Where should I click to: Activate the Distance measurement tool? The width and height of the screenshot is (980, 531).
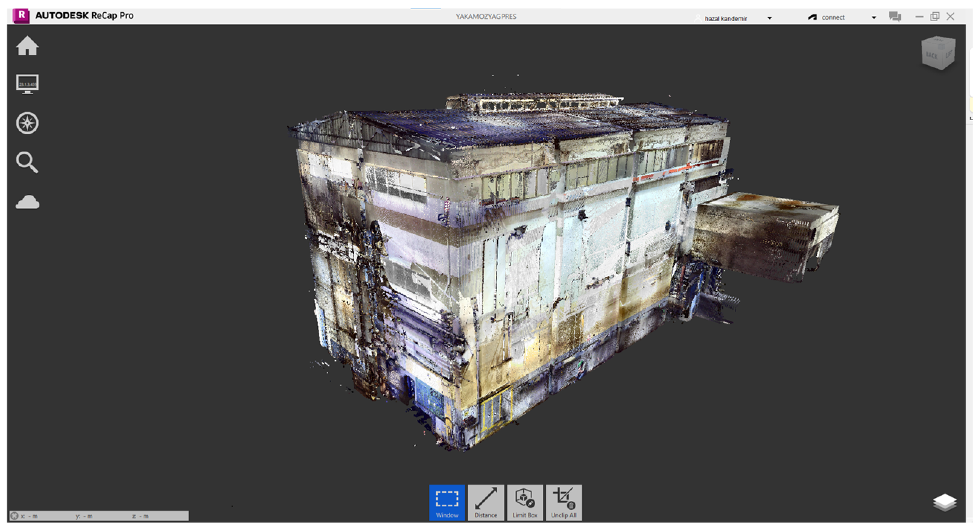(x=485, y=502)
